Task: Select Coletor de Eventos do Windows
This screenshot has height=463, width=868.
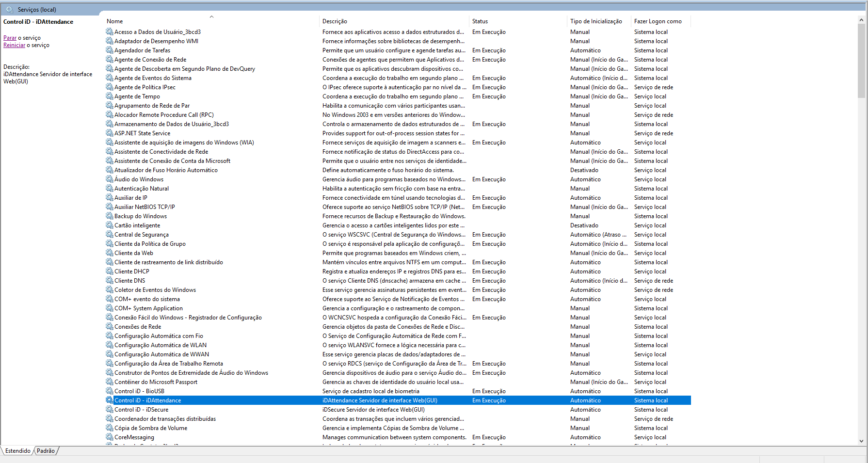Action: pyautogui.click(x=398, y=290)
